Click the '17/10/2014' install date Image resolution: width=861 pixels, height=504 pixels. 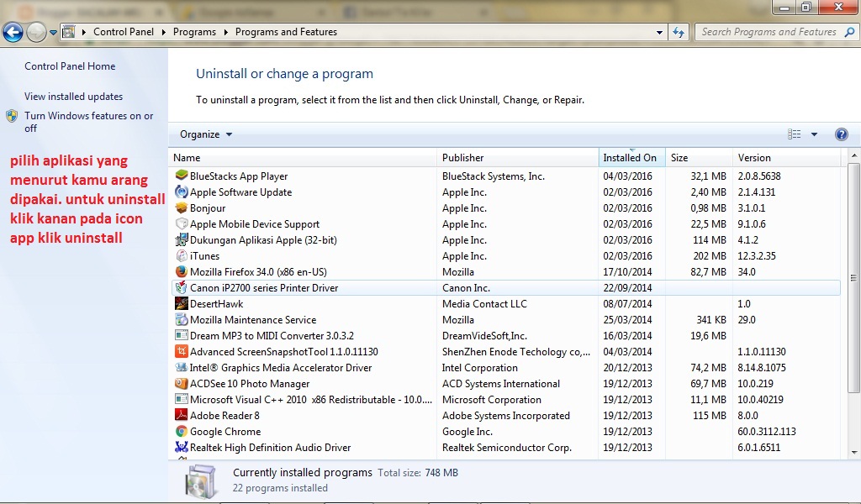point(627,271)
